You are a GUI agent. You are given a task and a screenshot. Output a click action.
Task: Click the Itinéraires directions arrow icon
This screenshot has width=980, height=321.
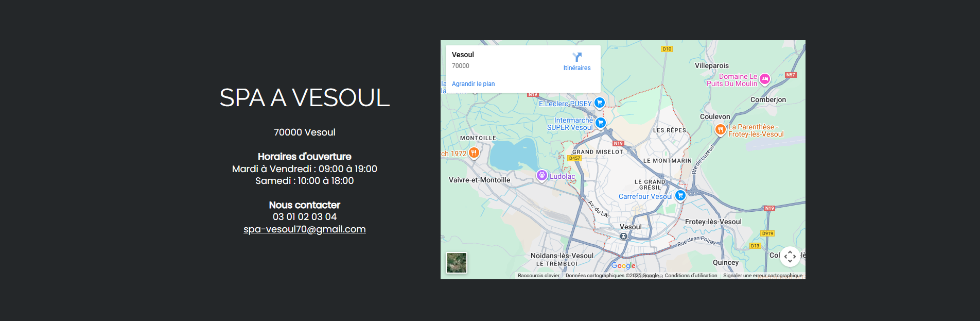(x=577, y=57)
